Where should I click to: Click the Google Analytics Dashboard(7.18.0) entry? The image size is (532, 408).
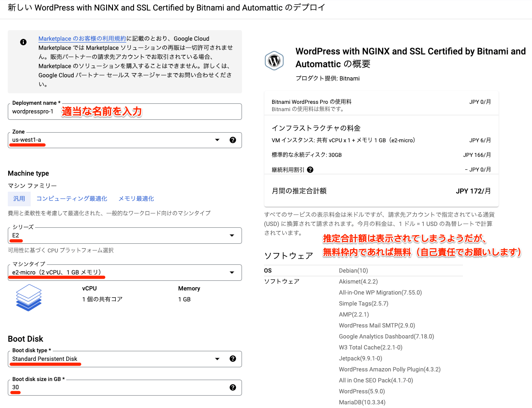(387, 337)
